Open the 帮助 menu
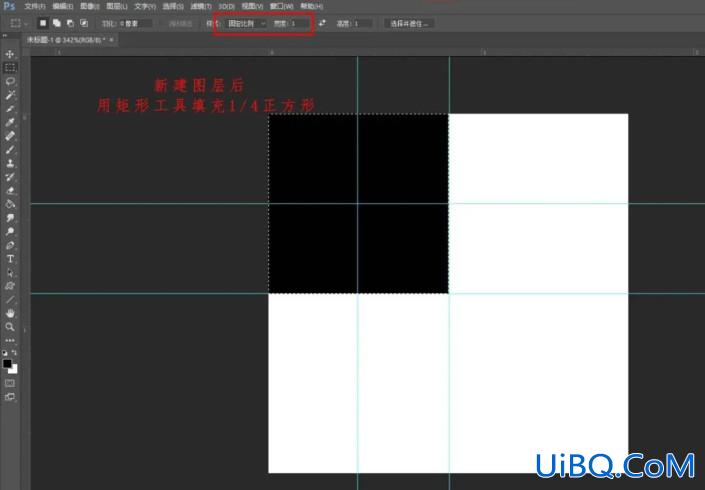The image size is (705, 490). point(312,6)
